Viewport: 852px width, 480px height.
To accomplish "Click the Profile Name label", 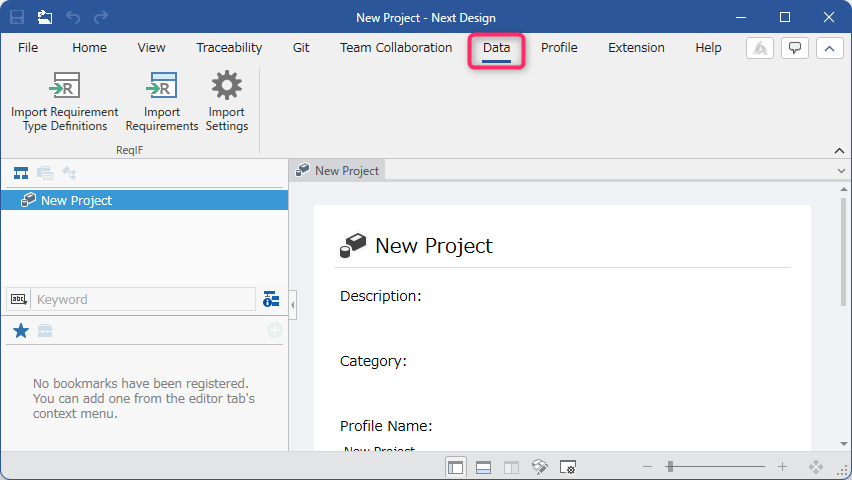I will point(386,426).
